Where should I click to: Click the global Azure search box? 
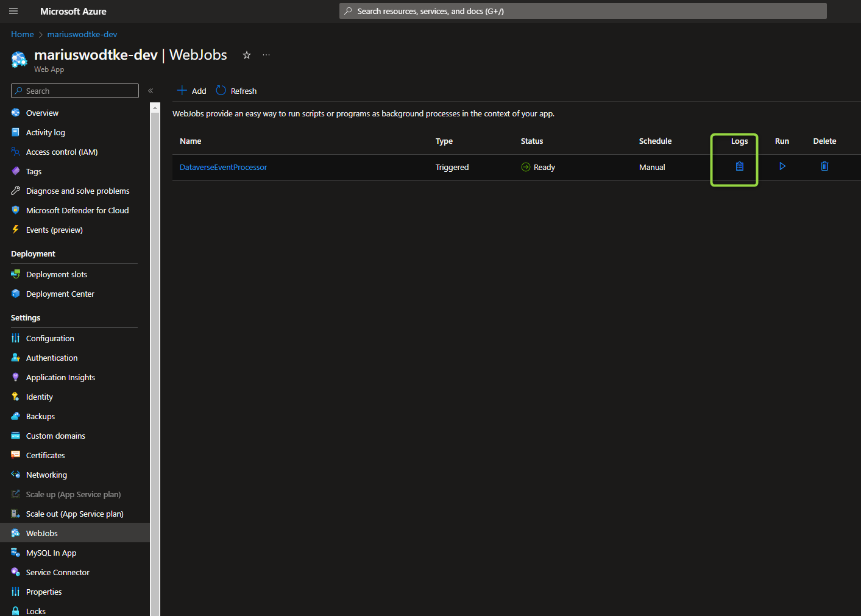pyautogui.click(x=583, y=11)
